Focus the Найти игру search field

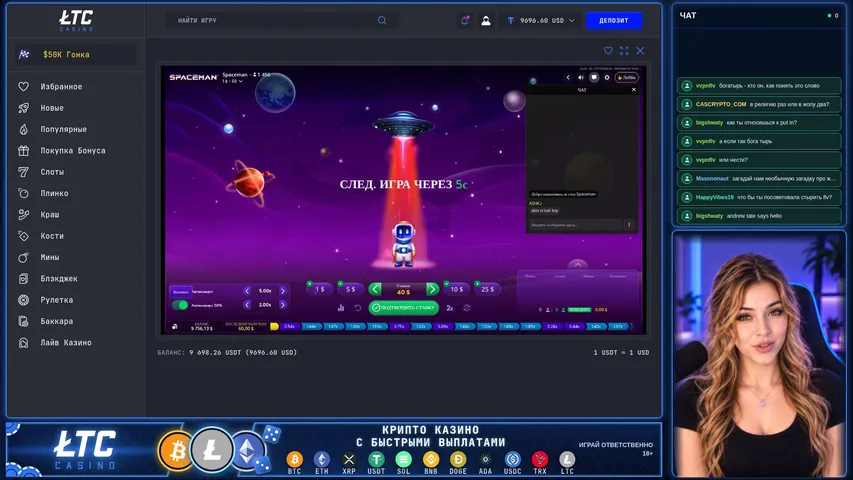281,21
